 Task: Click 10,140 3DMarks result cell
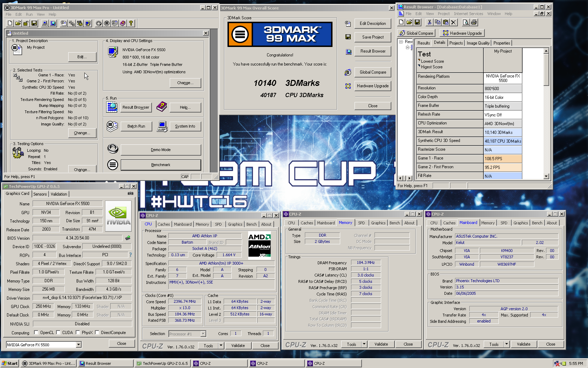click(x=503, y=132)
